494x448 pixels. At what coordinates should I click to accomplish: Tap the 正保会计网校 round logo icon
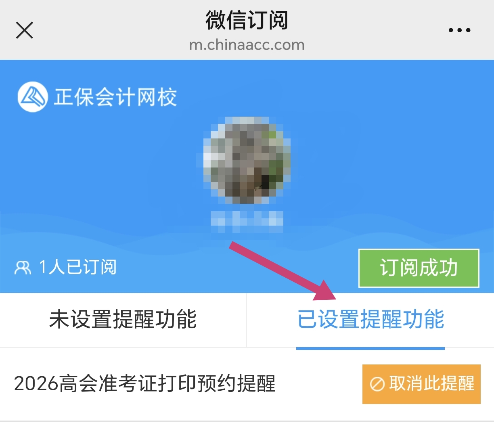tap(33, 97)
